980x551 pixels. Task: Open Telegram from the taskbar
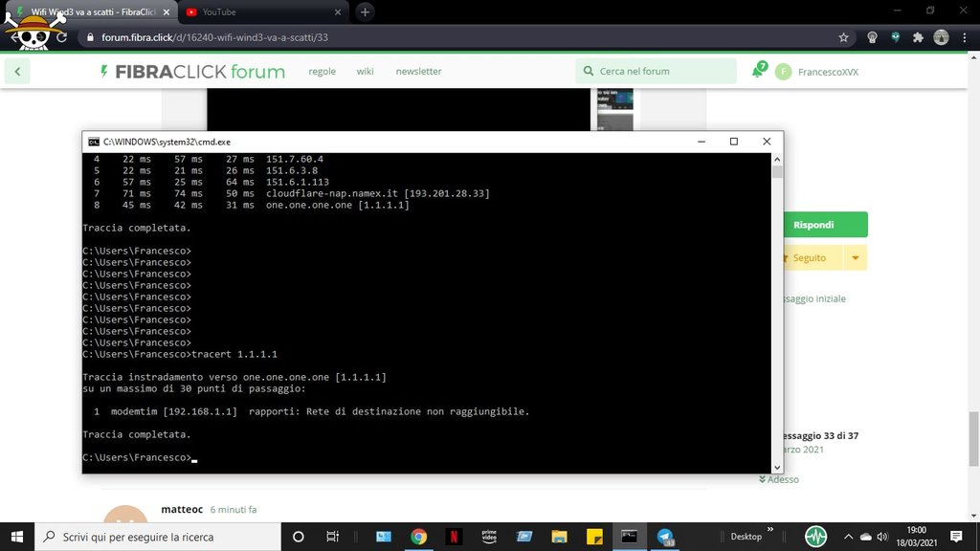pyautogui.click(x=665, y=537)
